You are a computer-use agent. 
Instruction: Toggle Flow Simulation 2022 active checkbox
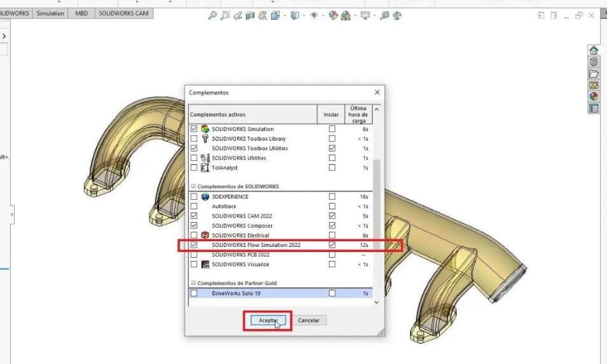194,245
